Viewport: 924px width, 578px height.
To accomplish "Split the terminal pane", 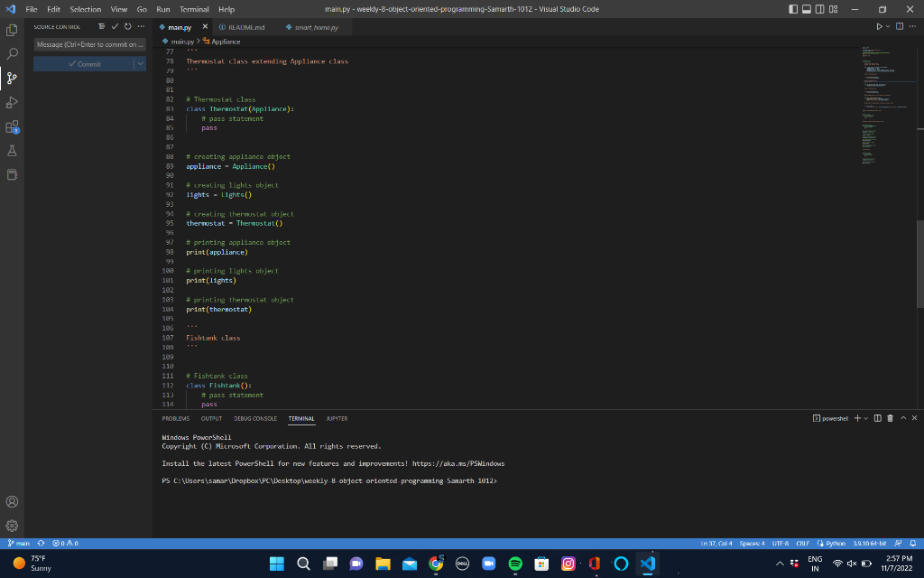I will coord(878,418).
